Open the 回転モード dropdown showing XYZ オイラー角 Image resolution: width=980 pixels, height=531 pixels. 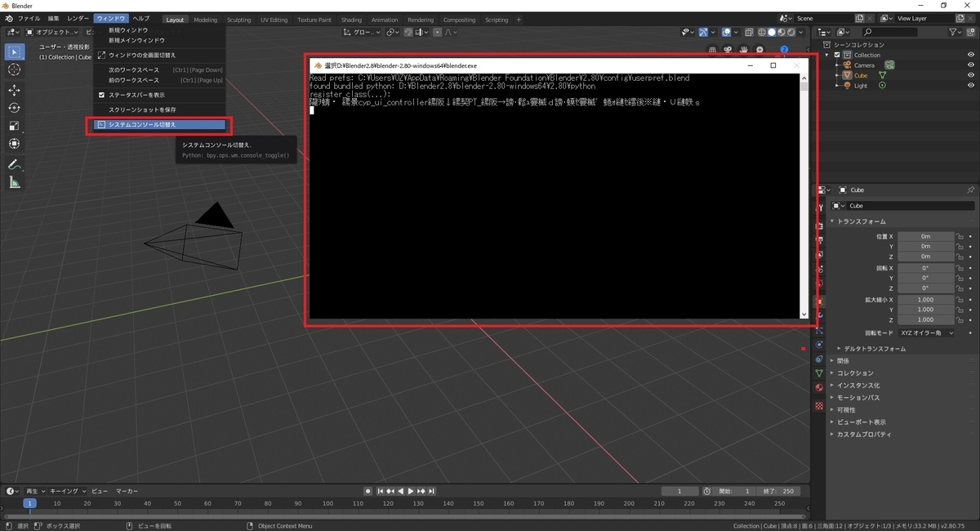[x=927, y=332]
